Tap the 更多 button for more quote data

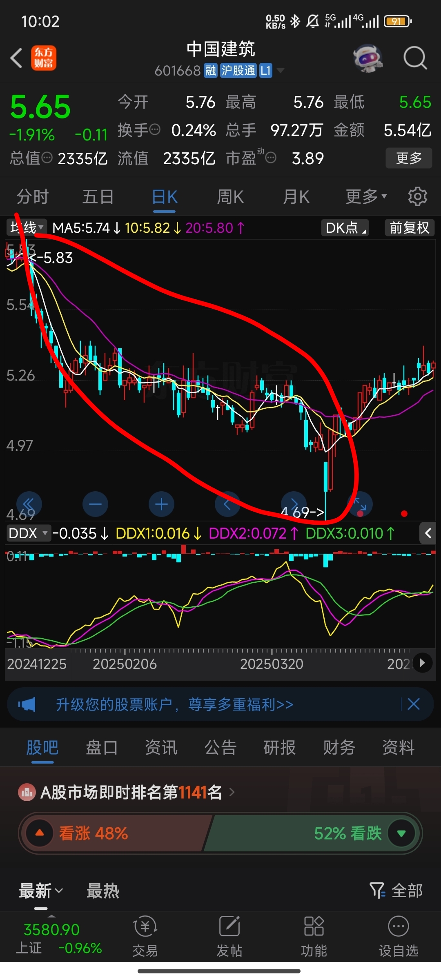tap(409, 158)
